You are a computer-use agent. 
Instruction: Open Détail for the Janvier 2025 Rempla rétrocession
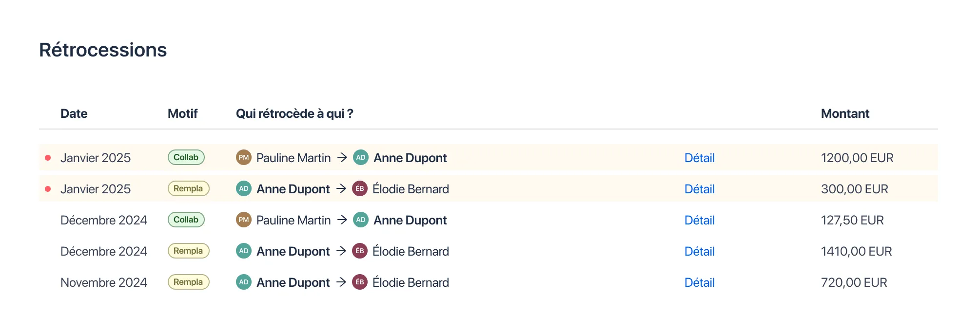pos(699,189)
